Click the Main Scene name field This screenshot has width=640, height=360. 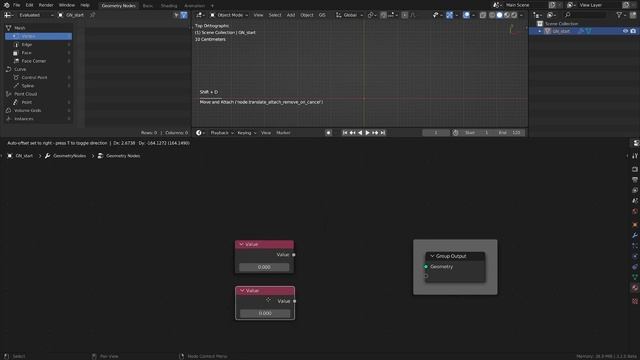click(x=525, y=5)
